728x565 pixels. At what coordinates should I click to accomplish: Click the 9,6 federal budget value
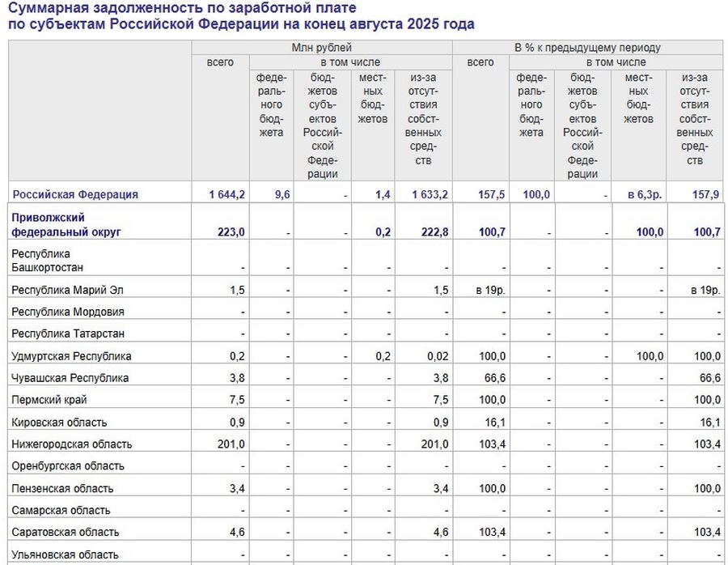click(281, 194)
